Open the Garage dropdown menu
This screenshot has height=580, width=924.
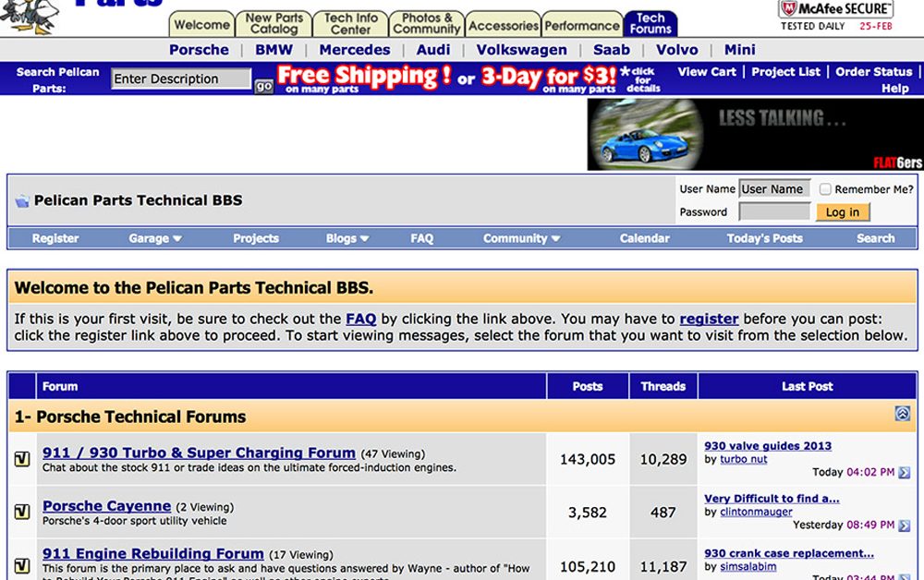point(154,238)
